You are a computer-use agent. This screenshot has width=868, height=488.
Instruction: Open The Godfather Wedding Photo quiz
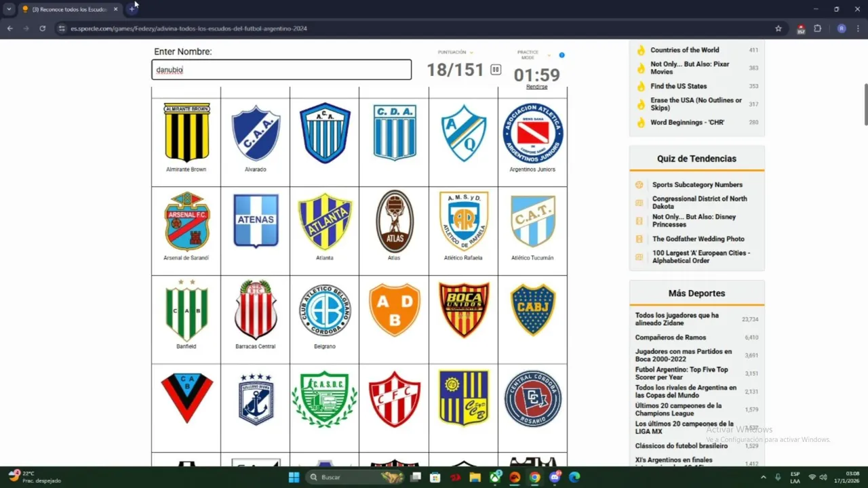[x=698, y=239]
